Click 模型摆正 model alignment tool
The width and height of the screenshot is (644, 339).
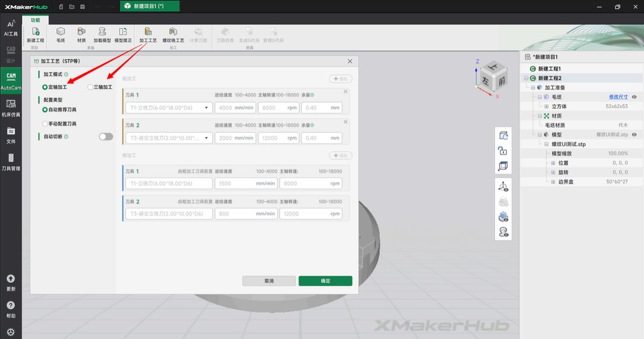(123, 35)
